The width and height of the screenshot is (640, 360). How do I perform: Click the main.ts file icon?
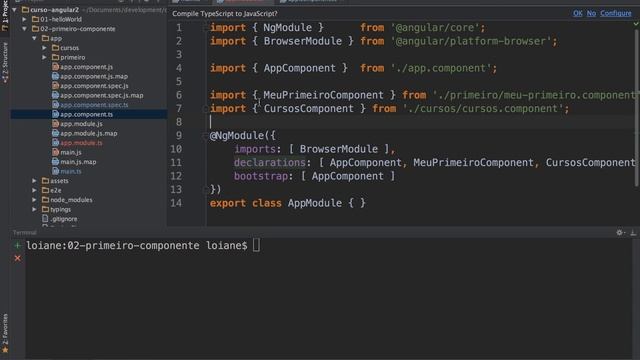click(x=56, y=171)
